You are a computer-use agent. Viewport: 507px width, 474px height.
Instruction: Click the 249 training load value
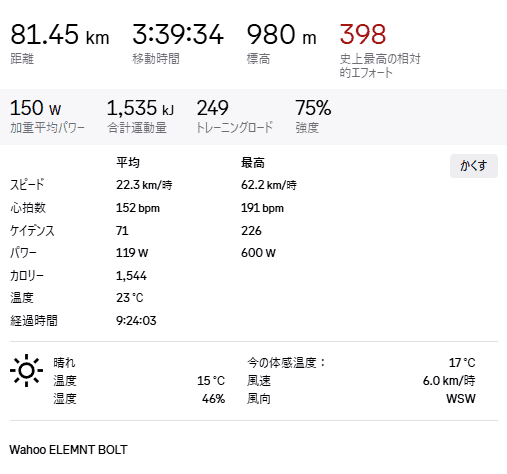pos(213,108)
